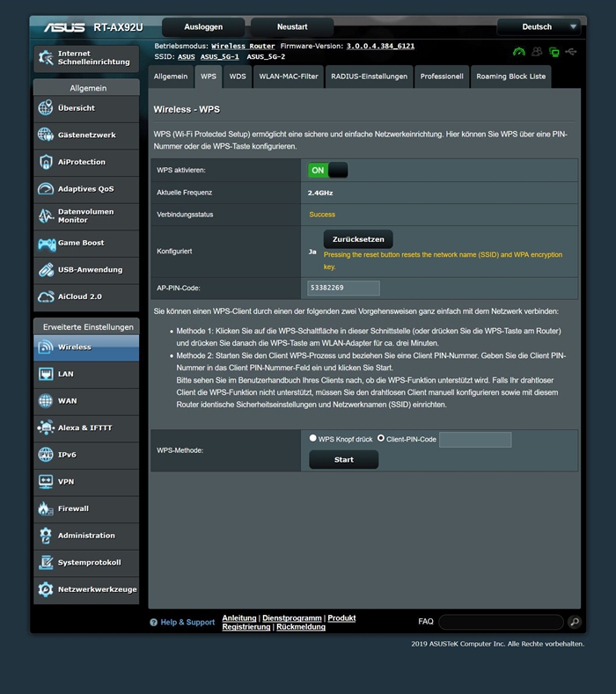Click the Success connection status text
Image resolution: width=616 pixels, height=694 pixels.
tap(322, 215)
